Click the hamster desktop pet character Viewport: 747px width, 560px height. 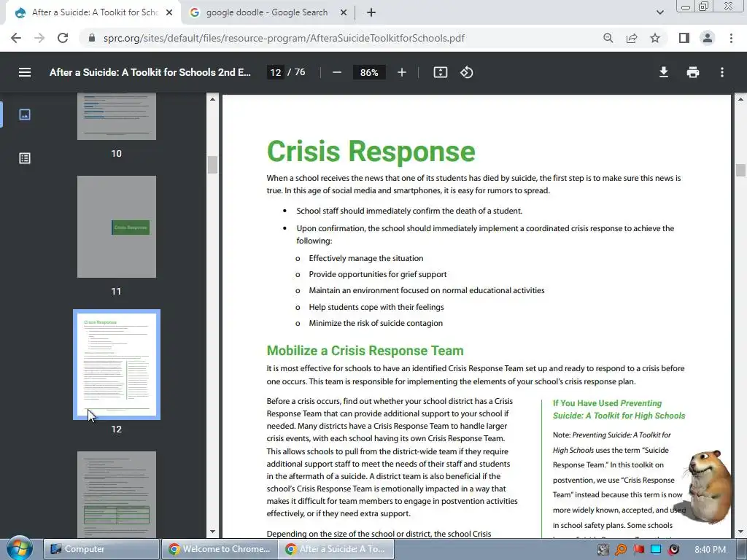tap(708, 486)
